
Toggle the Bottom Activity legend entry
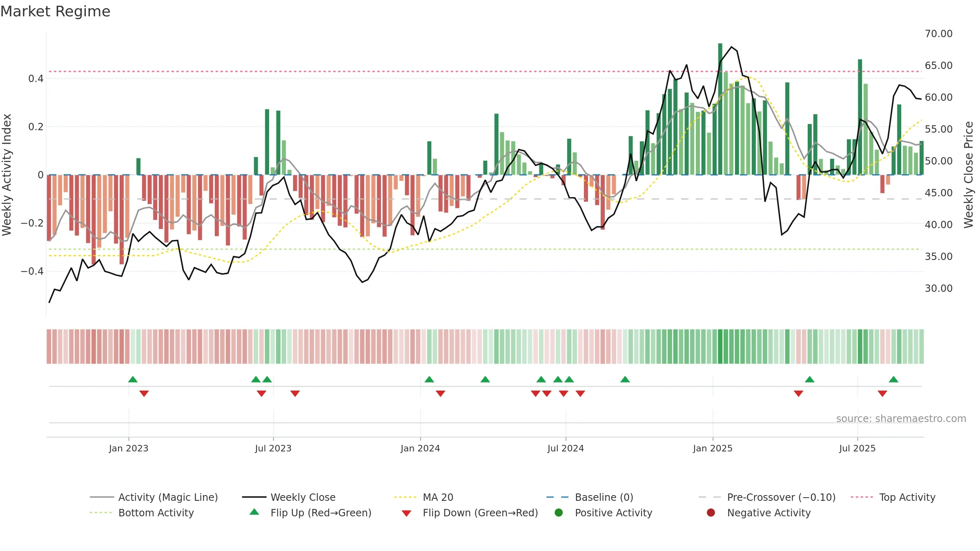click(142, 513)
